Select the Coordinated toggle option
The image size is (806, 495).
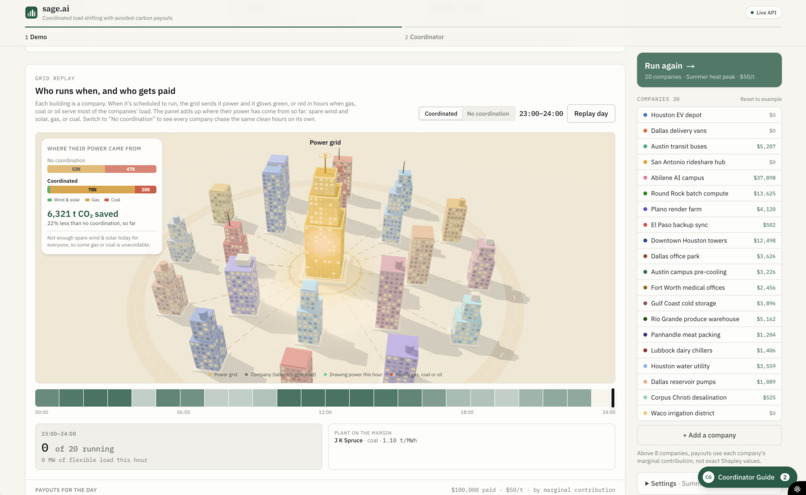click(x=441, y=114)
